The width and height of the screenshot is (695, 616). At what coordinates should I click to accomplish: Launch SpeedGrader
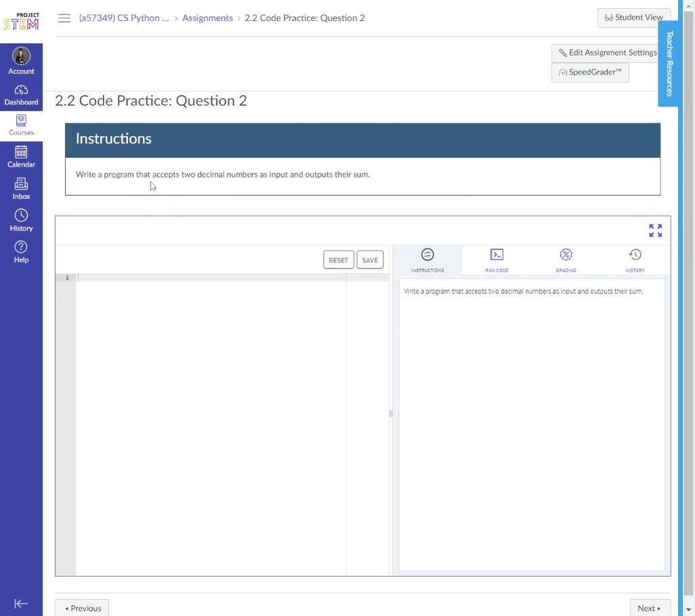point(590,73)
